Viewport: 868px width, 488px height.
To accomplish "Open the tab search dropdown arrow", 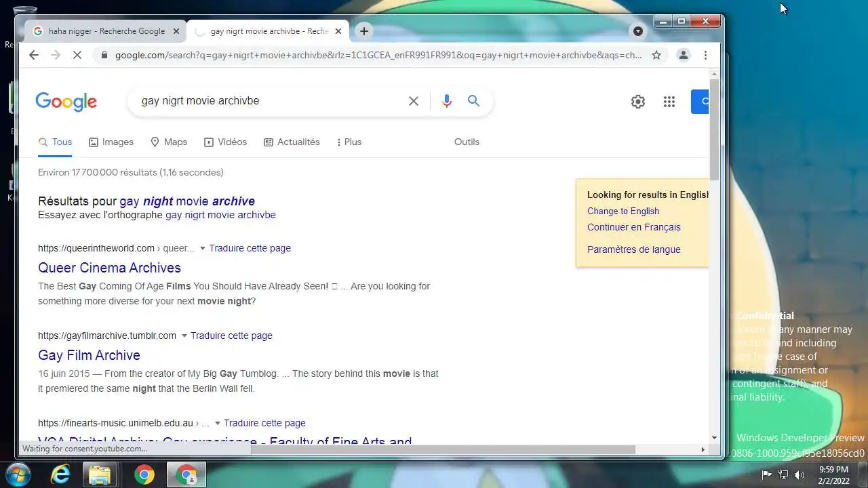I will click(638, 31).
